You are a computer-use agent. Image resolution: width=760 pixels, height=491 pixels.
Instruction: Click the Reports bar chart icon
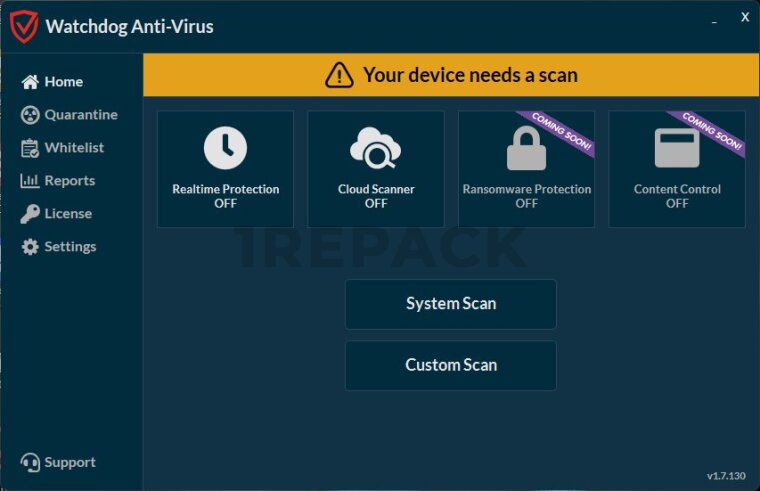point(30,181)
